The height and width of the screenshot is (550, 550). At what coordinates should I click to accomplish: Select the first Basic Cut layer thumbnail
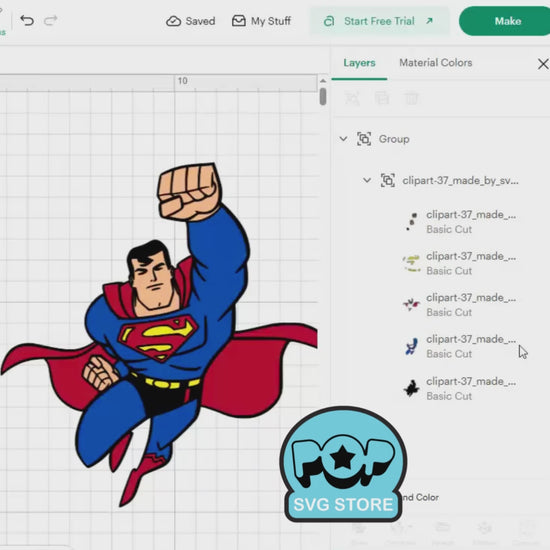tap(411, 222)
